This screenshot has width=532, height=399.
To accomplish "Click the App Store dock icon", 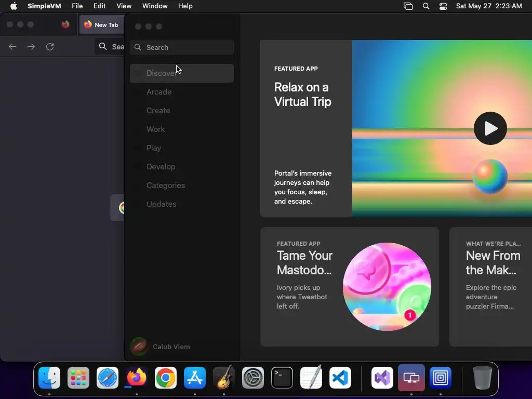I will (195, 378).
